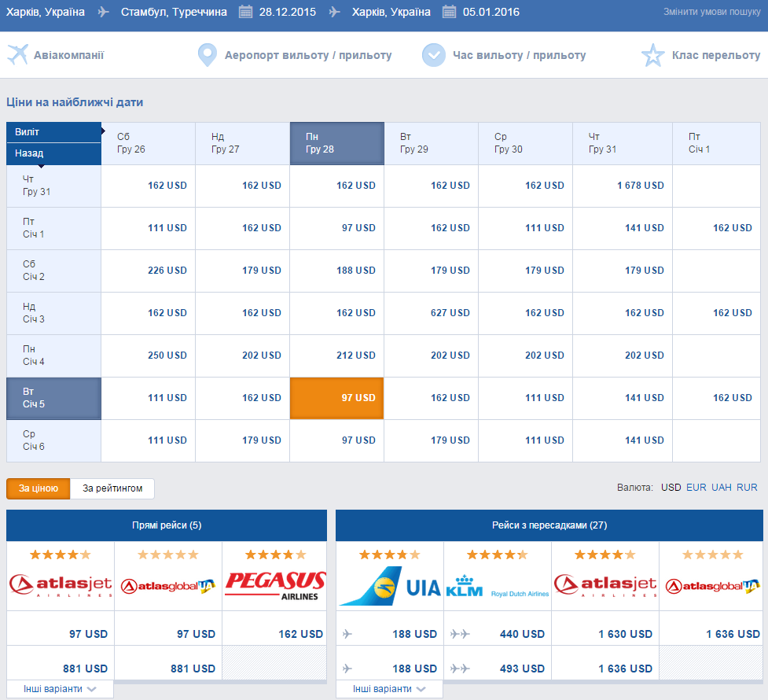Expand Інші варіанти under direct flights
The image size is (768, 700).
[60, 689]
